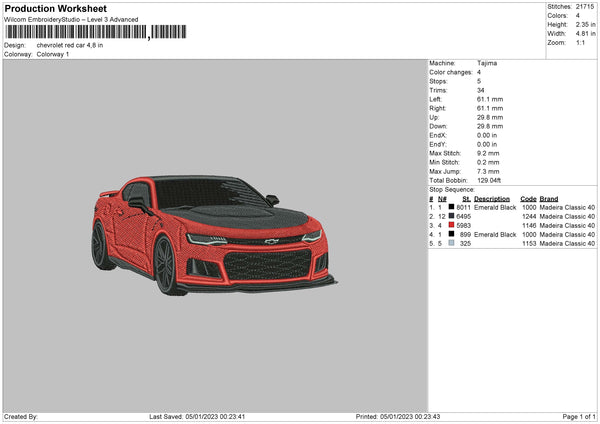Click 'Emerald Black' description in stop row 1
This screenshot has height=424, width=600.
click(495, 207)
